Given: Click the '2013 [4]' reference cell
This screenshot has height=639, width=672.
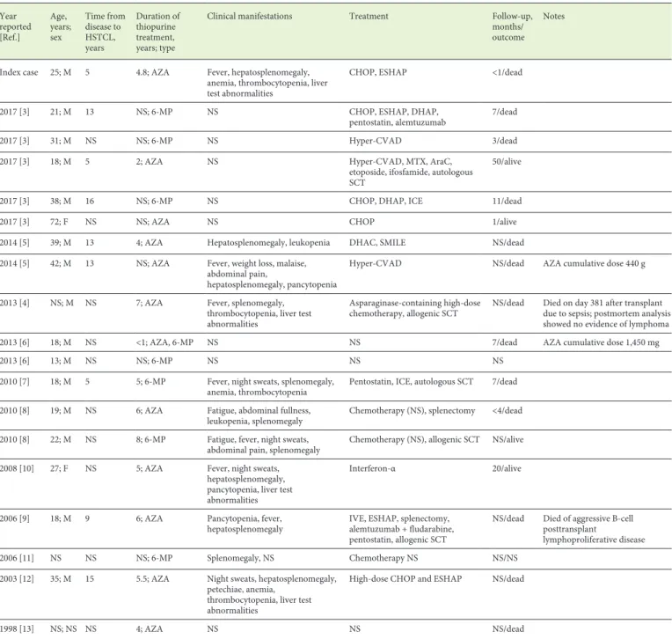Looking at the screenshot, I should coord(15,303).
